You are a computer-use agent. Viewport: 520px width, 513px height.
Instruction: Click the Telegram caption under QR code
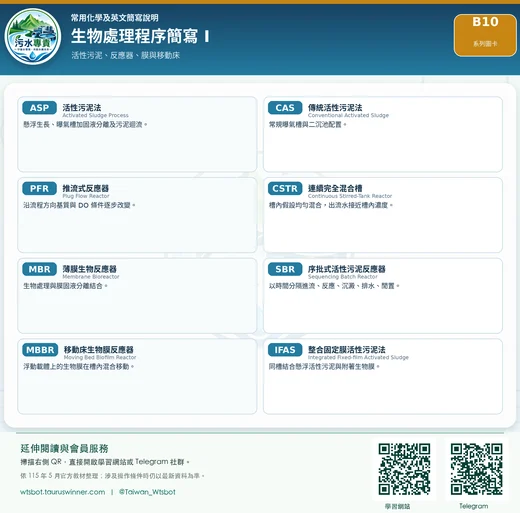coord(474,506)
